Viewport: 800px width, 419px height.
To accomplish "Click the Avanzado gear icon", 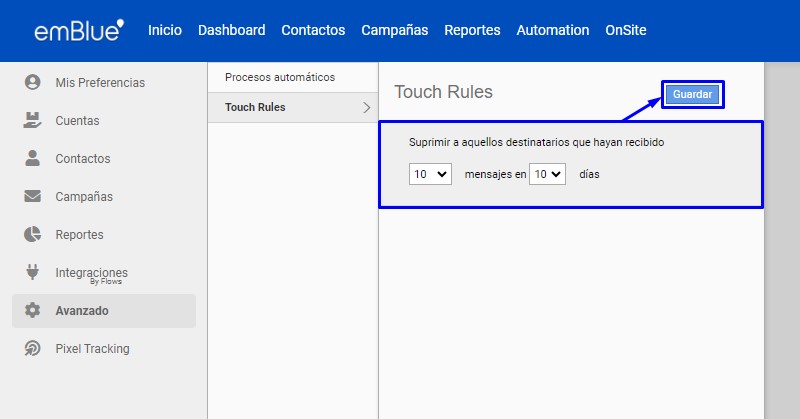I will click(33, 310).
